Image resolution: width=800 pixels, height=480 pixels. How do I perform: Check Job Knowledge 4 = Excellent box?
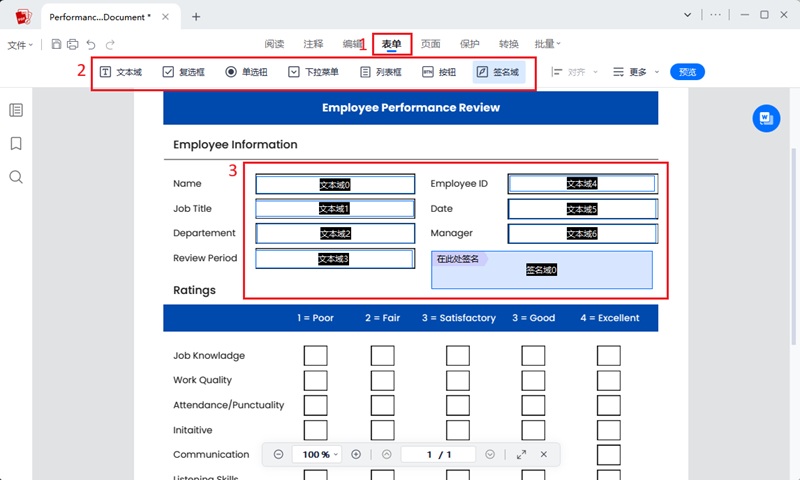click(x=609, y=356)
